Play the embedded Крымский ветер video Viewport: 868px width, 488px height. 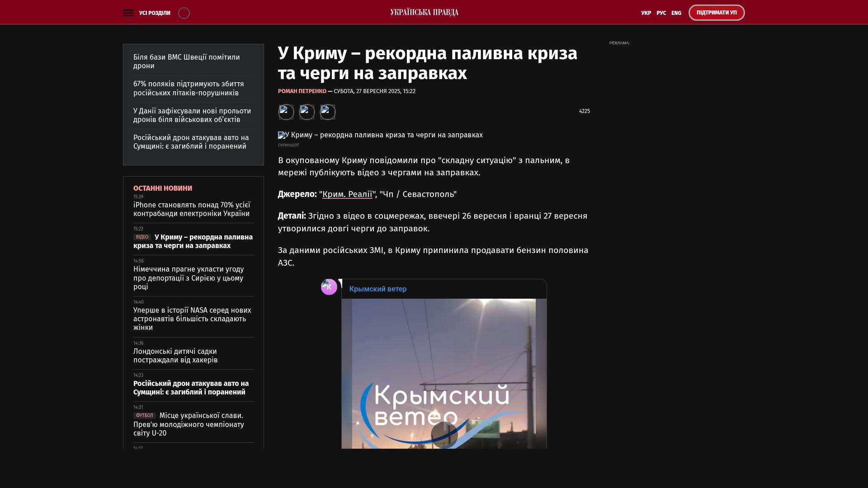[x=444, y=435]
